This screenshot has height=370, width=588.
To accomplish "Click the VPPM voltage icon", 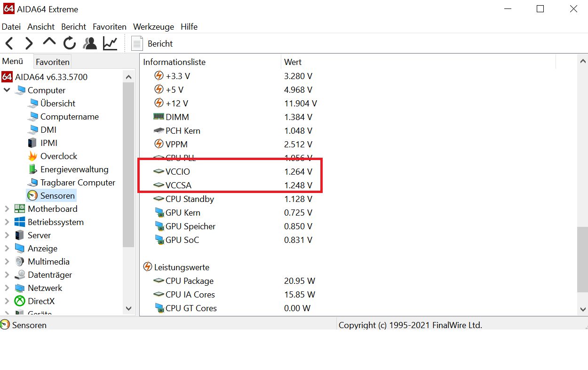I will coord(159,144).
